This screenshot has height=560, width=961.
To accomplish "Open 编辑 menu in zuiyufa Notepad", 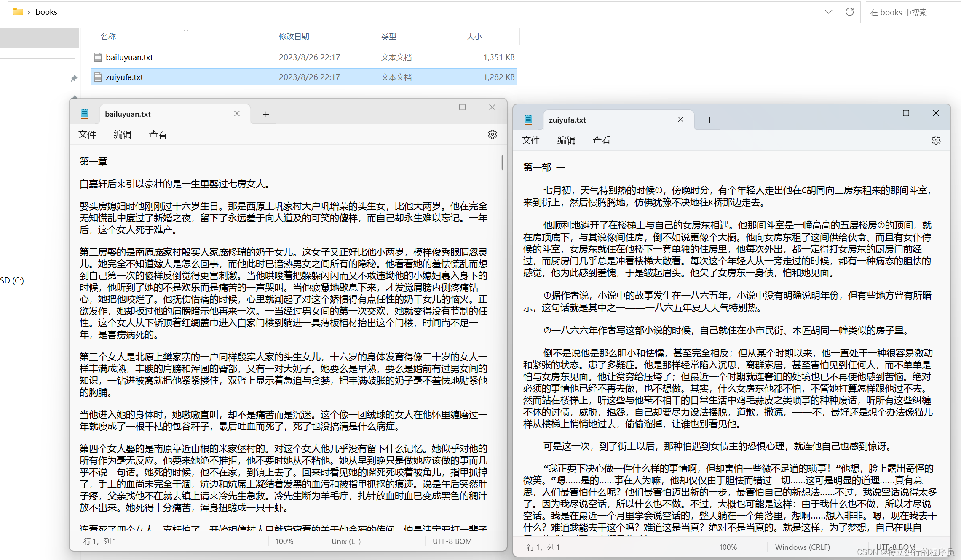I will pos(566,140).
